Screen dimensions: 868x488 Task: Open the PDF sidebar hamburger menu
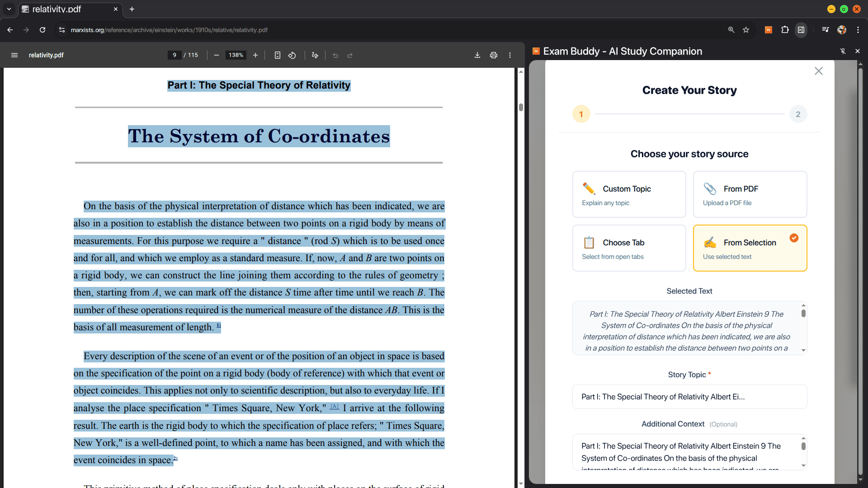coord(14,55)
